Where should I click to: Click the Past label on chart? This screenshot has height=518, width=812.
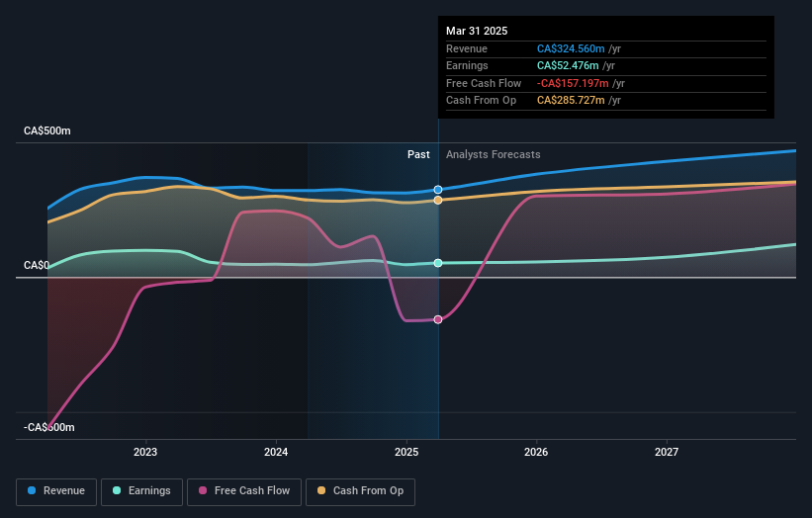pyautogui.click(x=418, y=155)
